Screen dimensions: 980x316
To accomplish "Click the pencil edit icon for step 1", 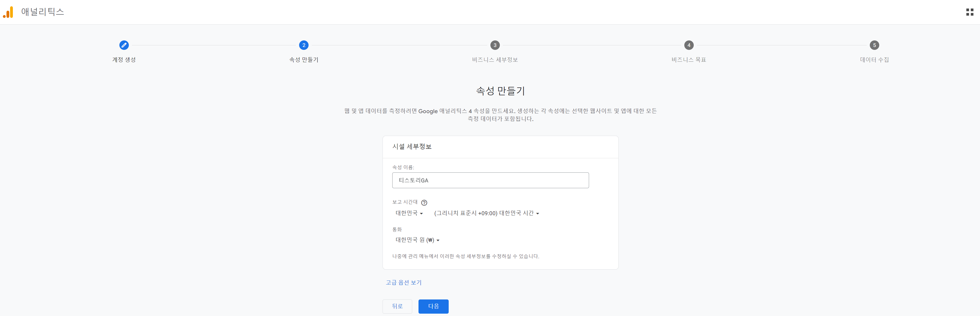I will tap(124, 45).
